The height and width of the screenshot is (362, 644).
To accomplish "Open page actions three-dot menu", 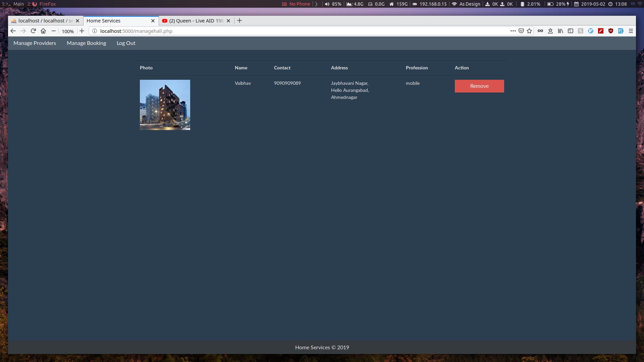I will [x=513, y=31].
